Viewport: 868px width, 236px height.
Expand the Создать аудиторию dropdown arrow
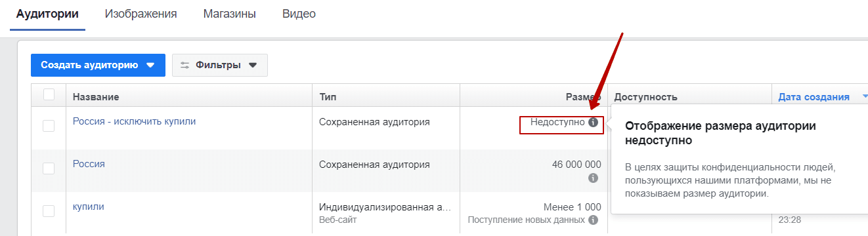click(150, 65)
